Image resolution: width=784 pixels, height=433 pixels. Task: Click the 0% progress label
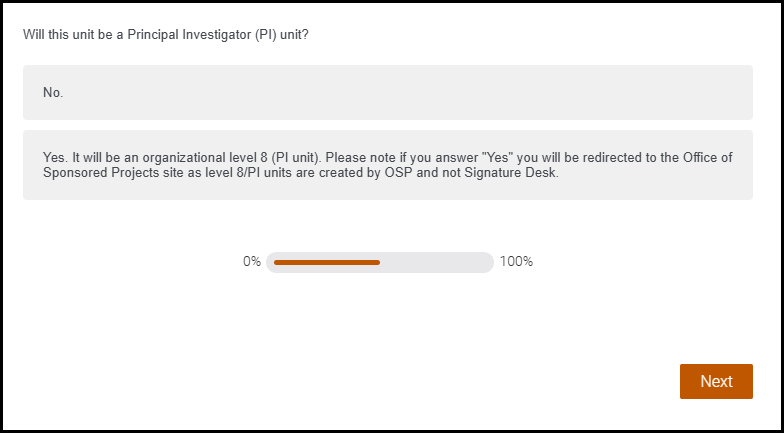[x=251, y=262]
